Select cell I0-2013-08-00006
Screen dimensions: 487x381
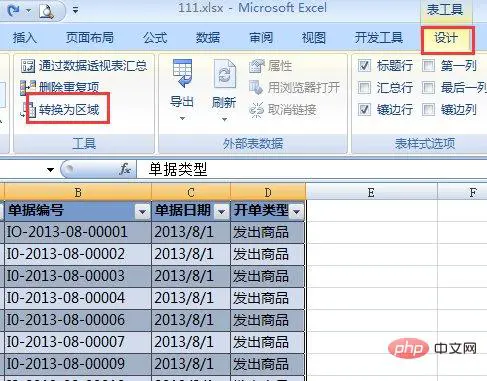[x=78, y=320]
